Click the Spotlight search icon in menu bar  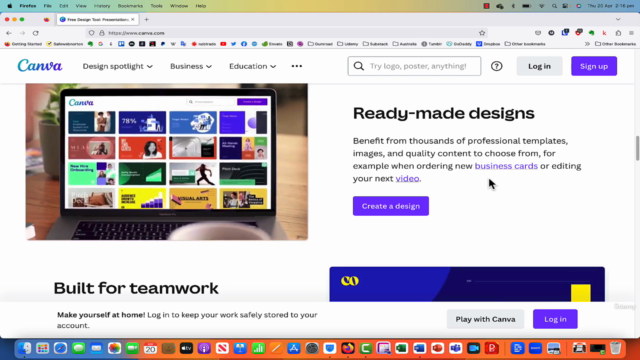click(554, 6)
